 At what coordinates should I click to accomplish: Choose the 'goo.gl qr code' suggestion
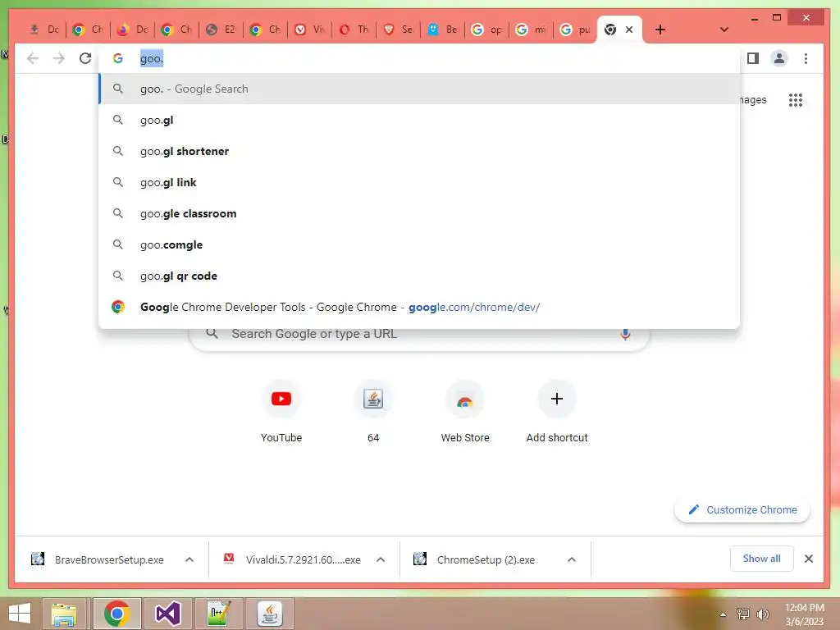[x=419, y=276]
